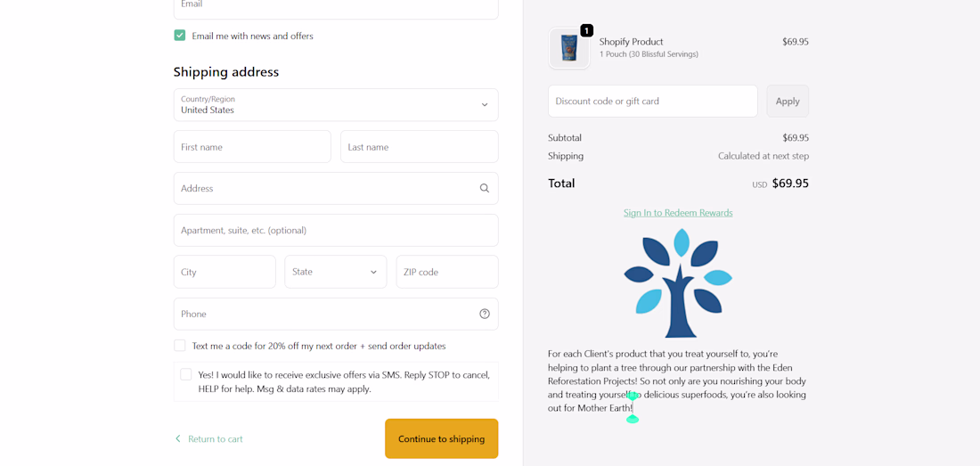This screenshot has width=980, height=466.
Task: Check the 20% off SMS code checkbox
Action: 180,346
